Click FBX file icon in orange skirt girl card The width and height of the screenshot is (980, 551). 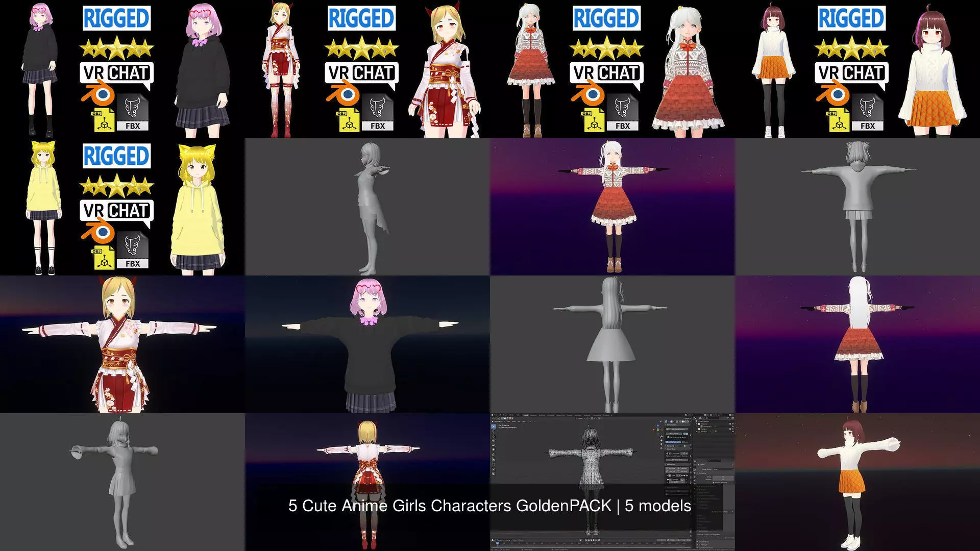[x=867, y=112]
